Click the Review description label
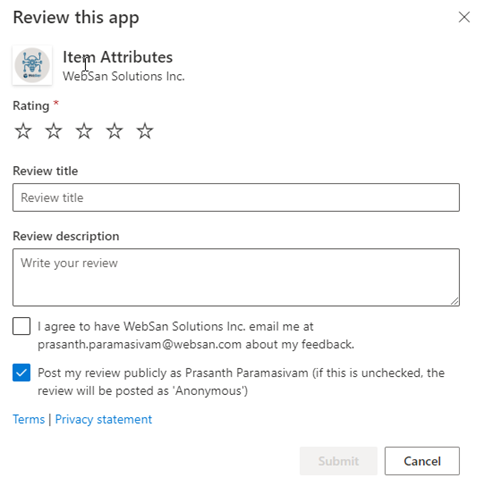 tap(66, 236)
